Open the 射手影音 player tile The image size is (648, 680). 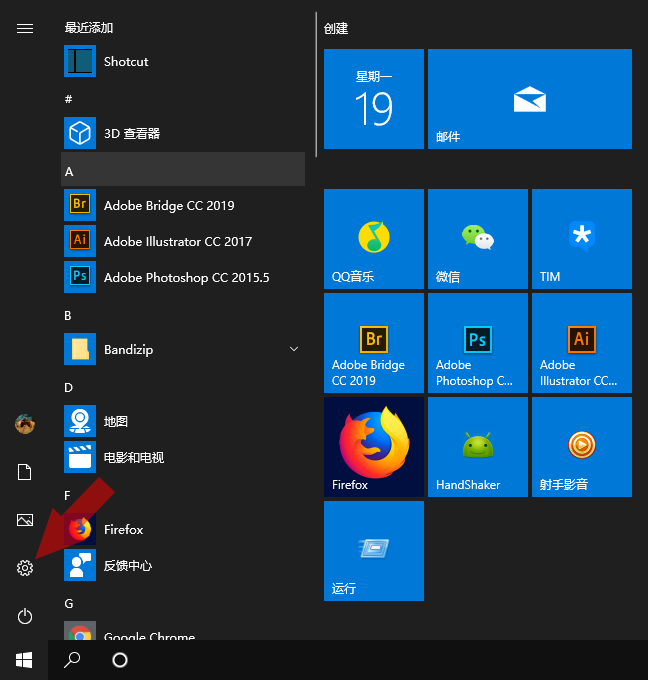pos(582,447)
